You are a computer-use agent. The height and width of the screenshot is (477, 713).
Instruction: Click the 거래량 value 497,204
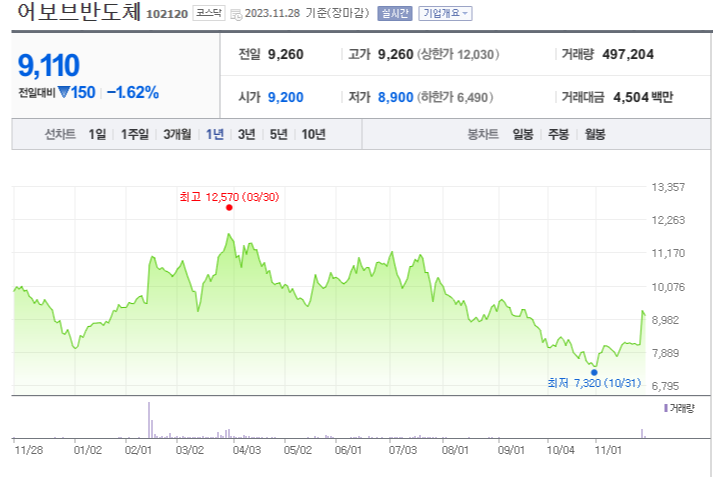click(628, 55)
